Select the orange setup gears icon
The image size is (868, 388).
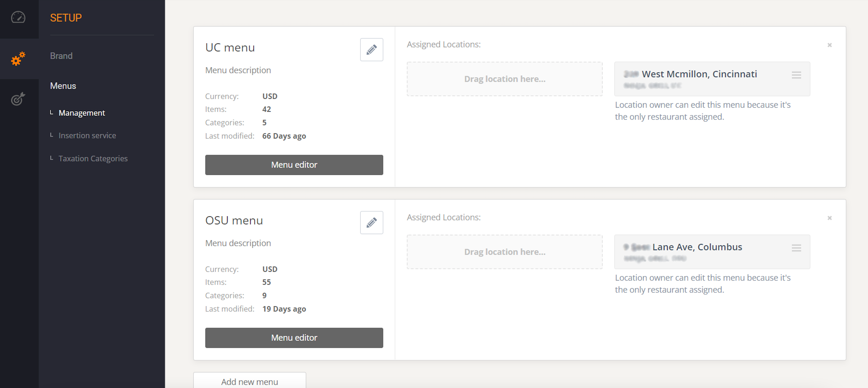[x=18, y=59]
